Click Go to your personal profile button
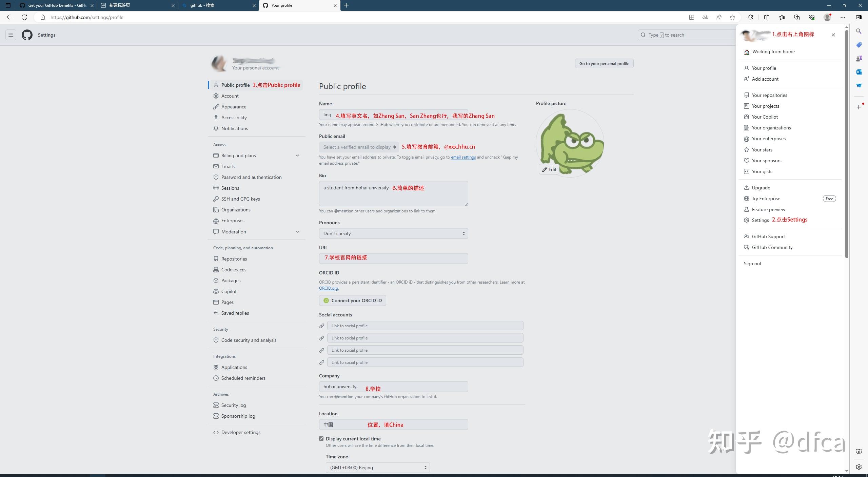Image resolution: width=868 pixels, height=477 pixels. click(x=604, y=64)
